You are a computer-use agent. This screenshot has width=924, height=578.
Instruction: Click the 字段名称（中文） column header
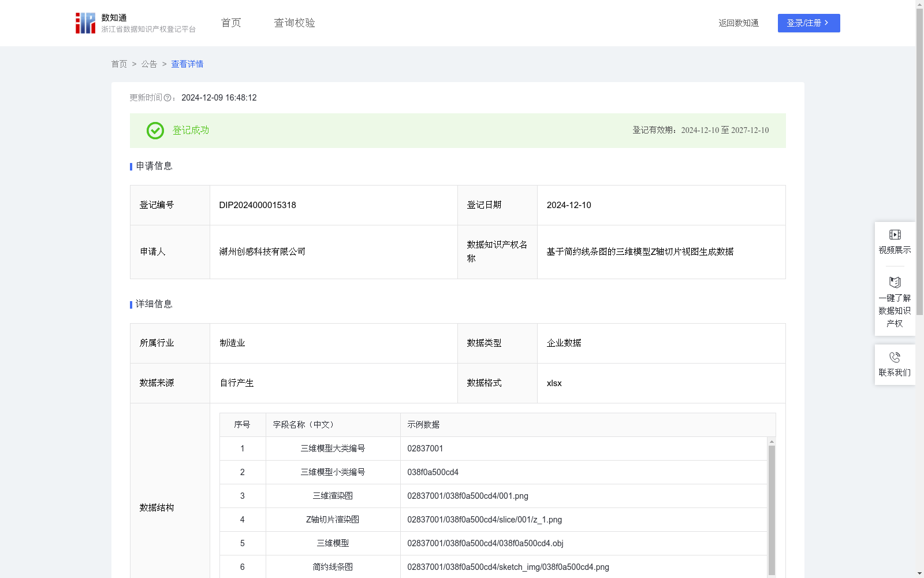coord(333,425)
